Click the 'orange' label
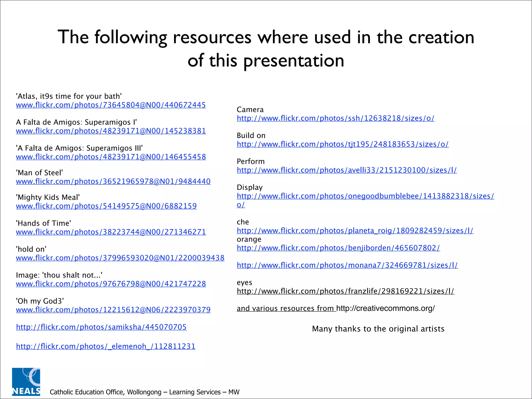The width and height of the screenshot is (532, 399). [x=249, y=240]
